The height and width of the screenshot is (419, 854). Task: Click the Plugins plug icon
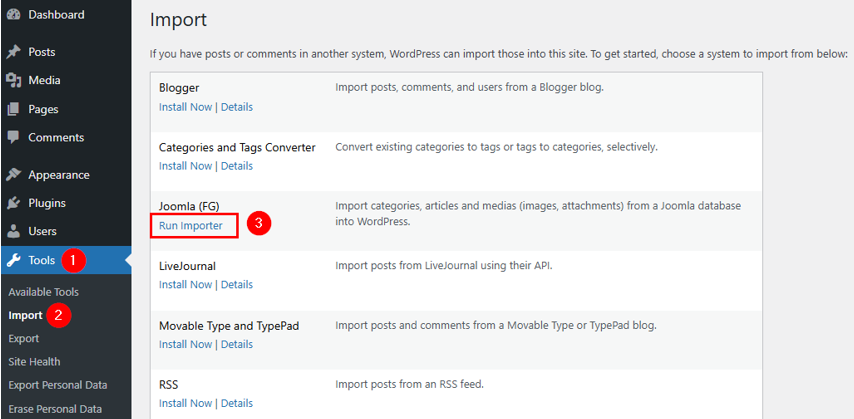coord(14,203)
